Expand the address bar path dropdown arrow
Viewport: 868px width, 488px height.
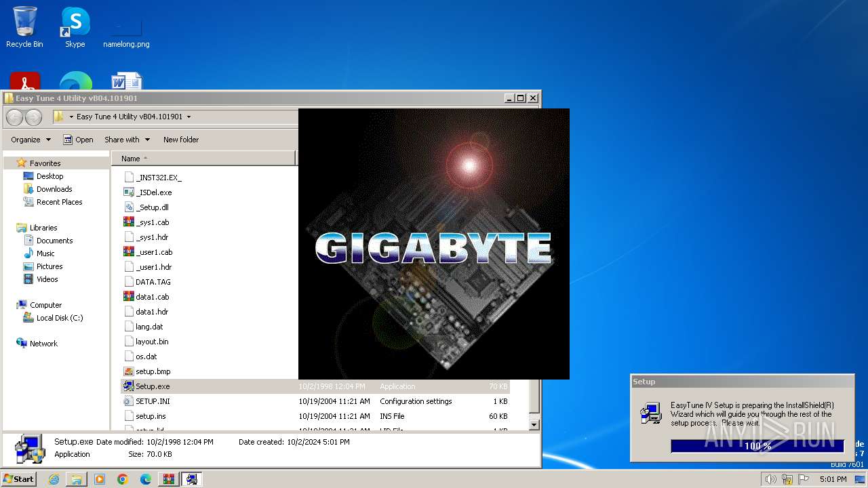coord(189,117)
